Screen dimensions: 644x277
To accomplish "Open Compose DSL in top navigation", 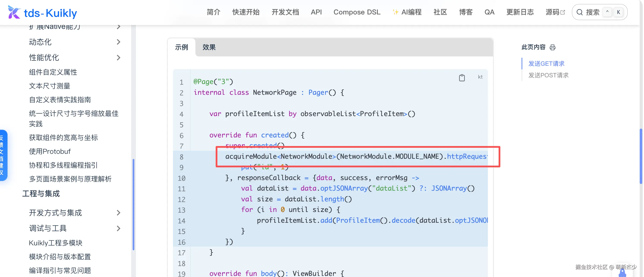I will point(357,12).
